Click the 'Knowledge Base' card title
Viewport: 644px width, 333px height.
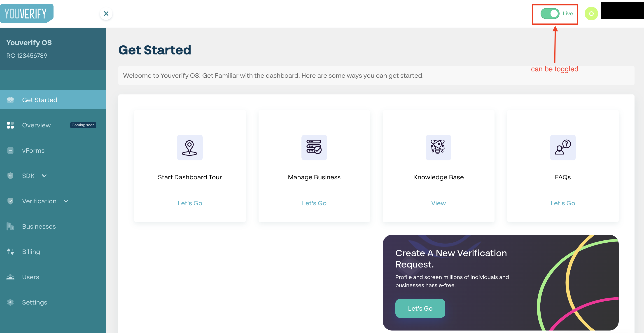click(x=438, y=177)
